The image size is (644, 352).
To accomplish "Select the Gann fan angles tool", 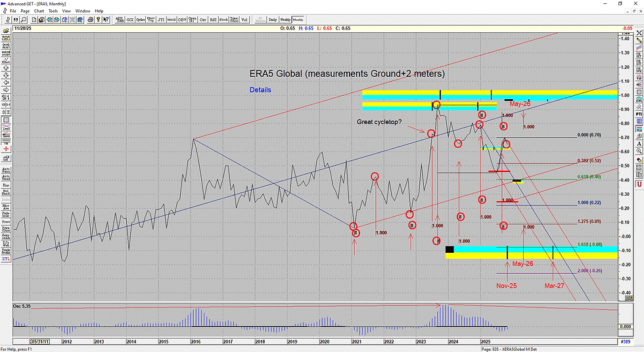I will tap(639, 85).
